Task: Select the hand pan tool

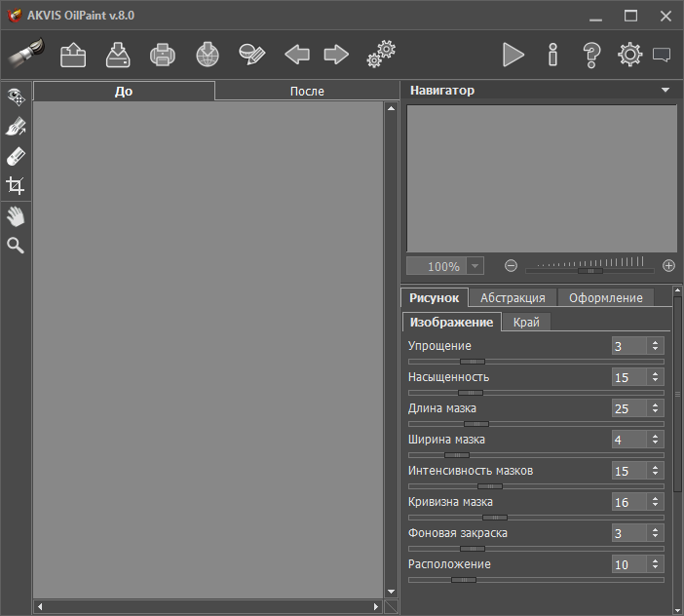Action: (16, 216)
